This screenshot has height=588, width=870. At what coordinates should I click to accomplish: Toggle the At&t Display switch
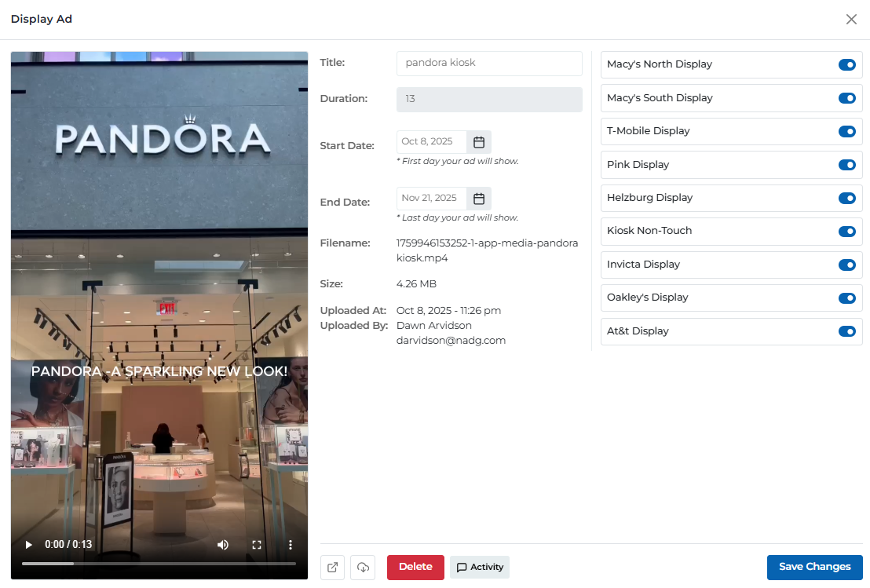click(846, 331)
